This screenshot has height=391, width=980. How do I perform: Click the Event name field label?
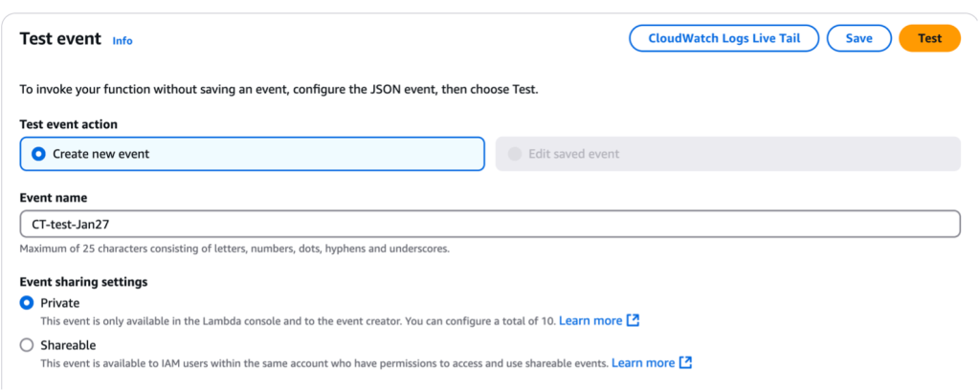click(x=53, y=198)
